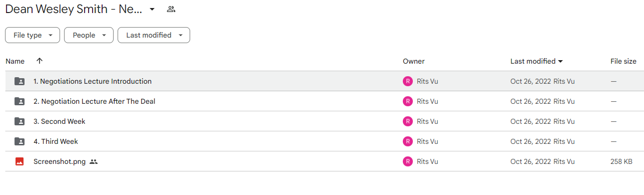Click the shared folder icon for Negotiations Lecture Introduction

click(20, 81)
